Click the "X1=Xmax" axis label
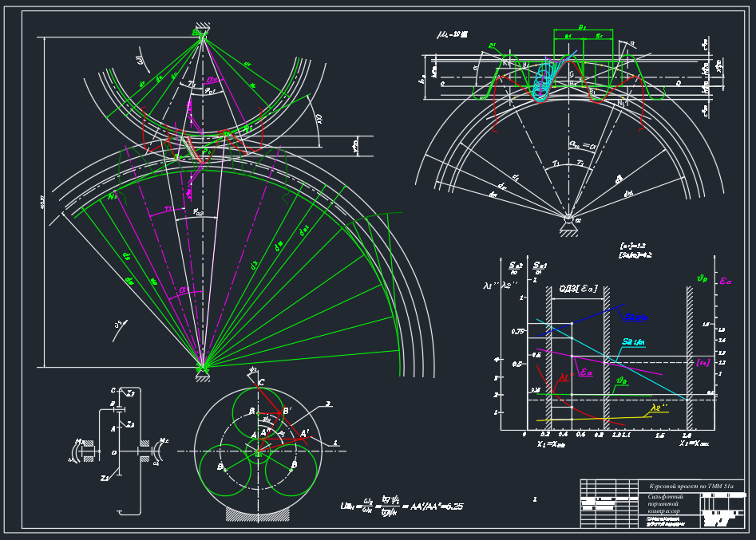Image resolution: width=756 pixels, height=540 pixels. click(694, 443)
